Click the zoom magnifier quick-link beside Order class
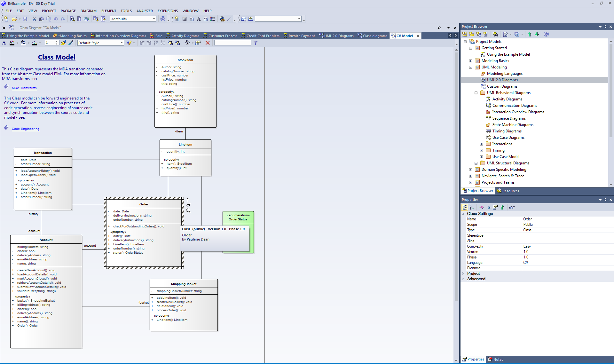The image size is (614, 364). (188, 211)
